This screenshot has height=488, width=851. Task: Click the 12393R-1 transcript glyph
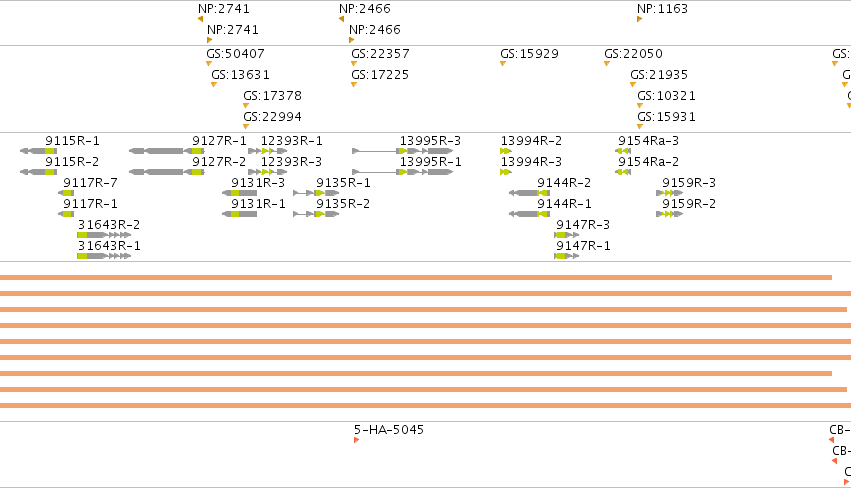268,151
